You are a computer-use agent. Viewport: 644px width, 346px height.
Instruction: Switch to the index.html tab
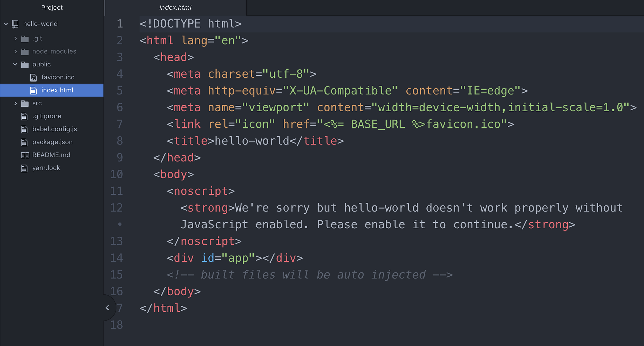coord(175,7)
